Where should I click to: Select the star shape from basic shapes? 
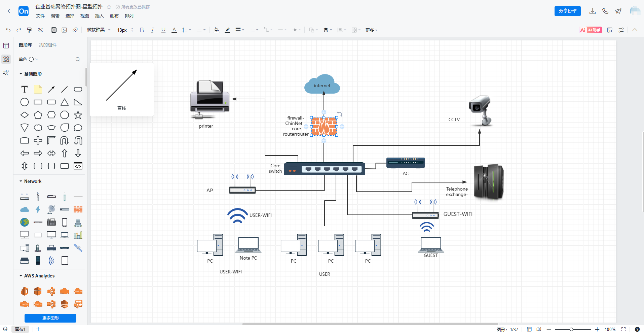click(78, 115)
